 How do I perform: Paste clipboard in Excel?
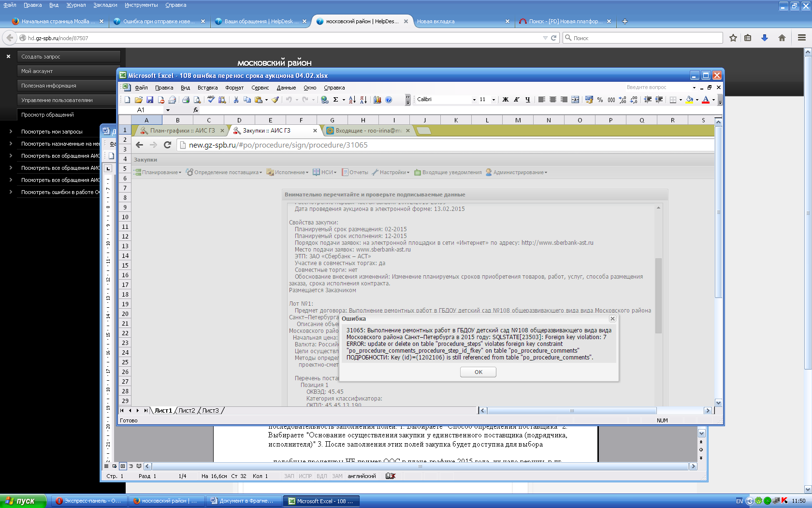[259, 100]
